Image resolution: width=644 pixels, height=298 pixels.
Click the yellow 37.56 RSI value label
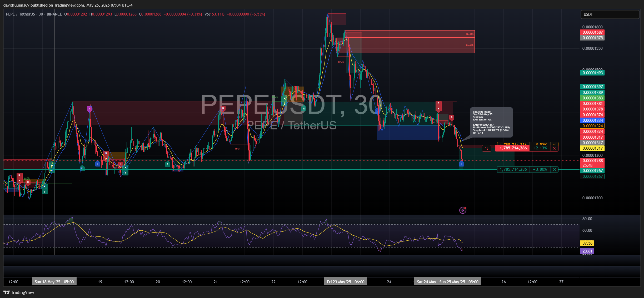tap(587, 243)
